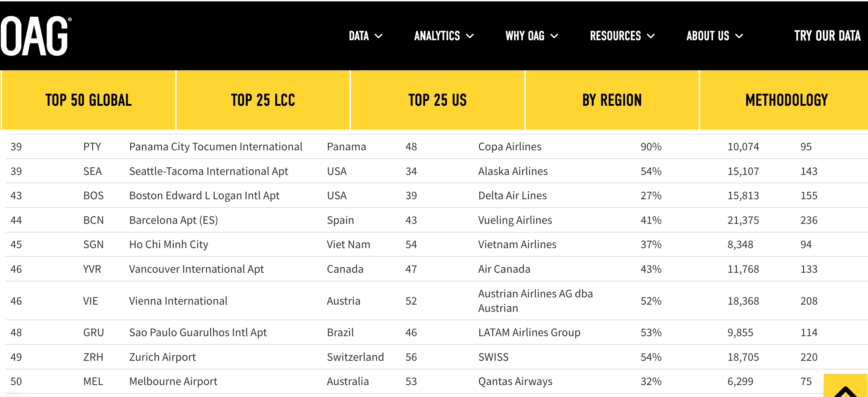Click the Barcelona Apt (ES) airport name
Screen dimensions: 868x397
point(173,220)
